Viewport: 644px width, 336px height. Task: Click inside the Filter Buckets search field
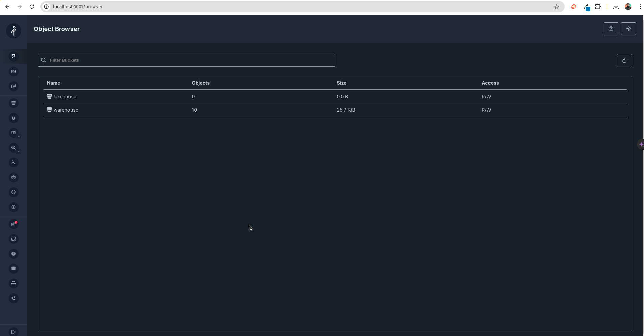186,60
